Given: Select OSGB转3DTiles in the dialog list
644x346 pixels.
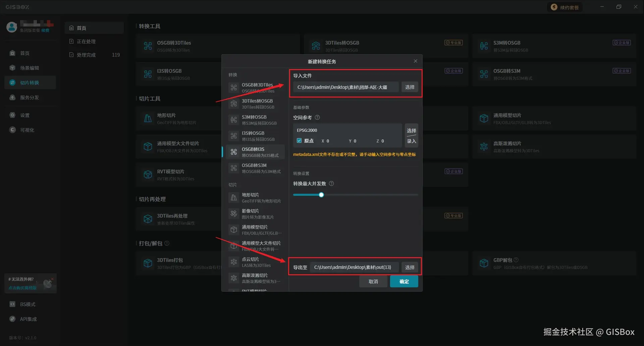Looking at the screenshot, I should tap(255, 88).
